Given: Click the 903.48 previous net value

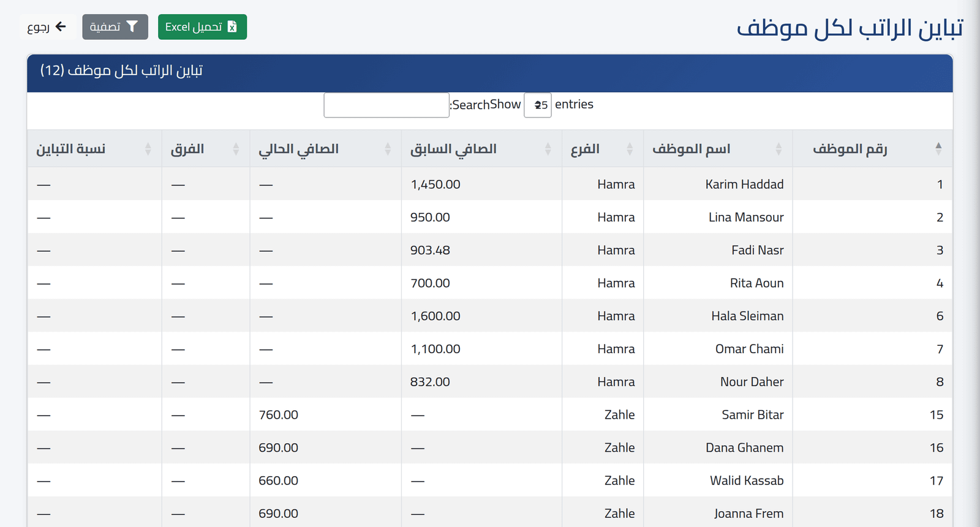Looking at the screenshot, I should pyautogui.click(x=430, y=250).
